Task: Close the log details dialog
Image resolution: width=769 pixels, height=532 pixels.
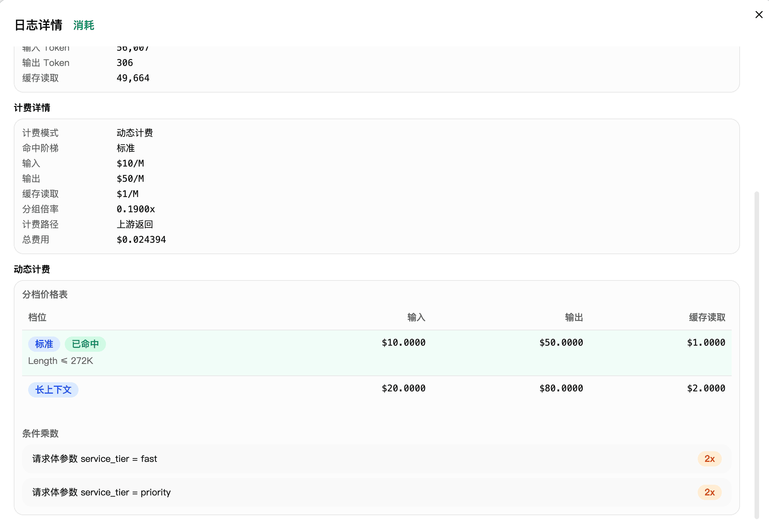Action: (x=759, y=14)
